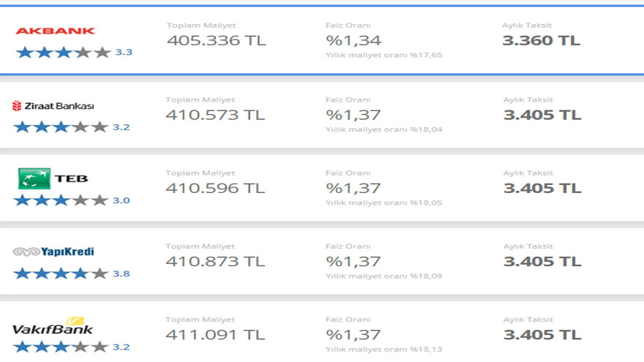Click Akbank interest rate %1,34
Screen dimensions: 644x362
[x=353, y=41]
